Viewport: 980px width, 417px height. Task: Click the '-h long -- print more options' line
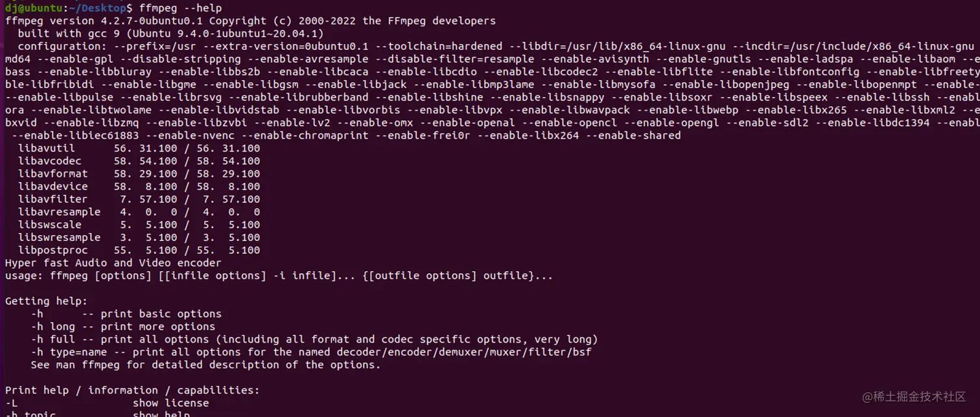point(123,326)
